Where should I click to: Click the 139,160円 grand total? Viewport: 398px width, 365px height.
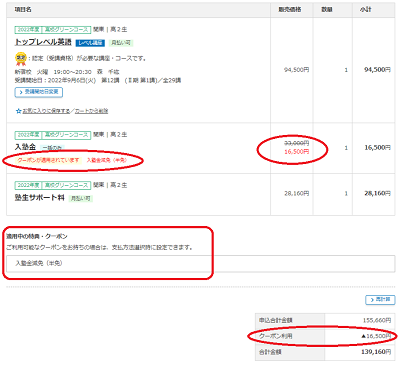(376, 352)
